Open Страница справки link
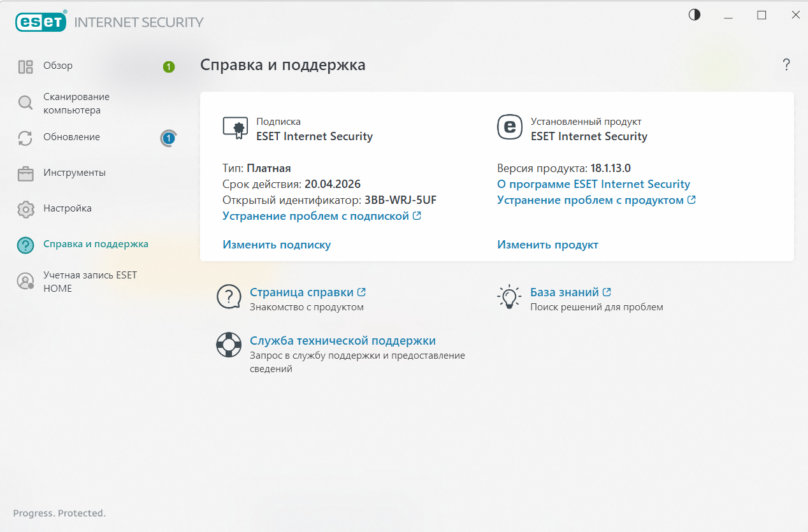 (x=301, y=292)
